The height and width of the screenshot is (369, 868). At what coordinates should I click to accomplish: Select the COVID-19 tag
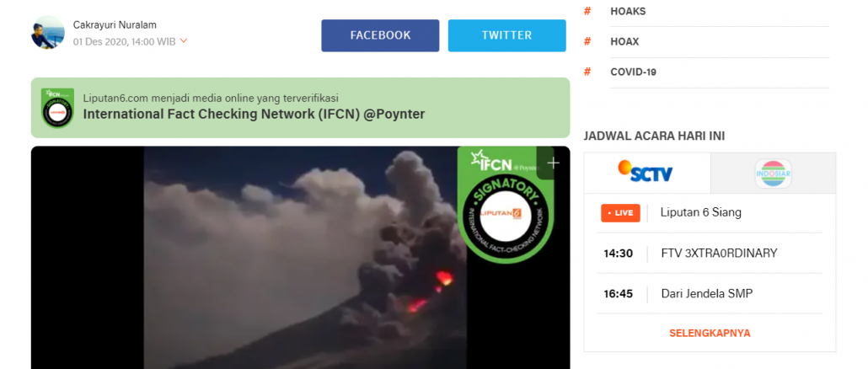tap(633, 72)
